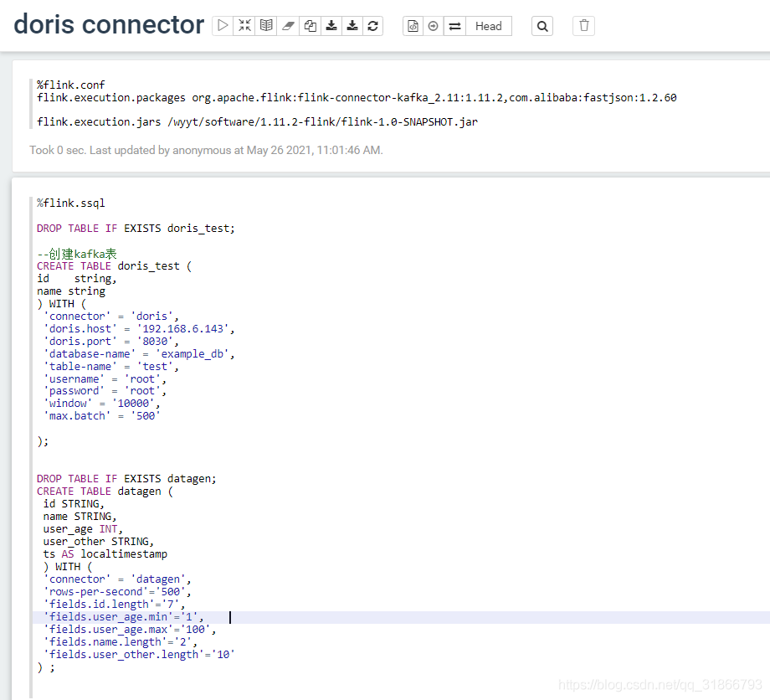Click DROP TABLE IF EXISTS datagen line

[x=126, y=478]
